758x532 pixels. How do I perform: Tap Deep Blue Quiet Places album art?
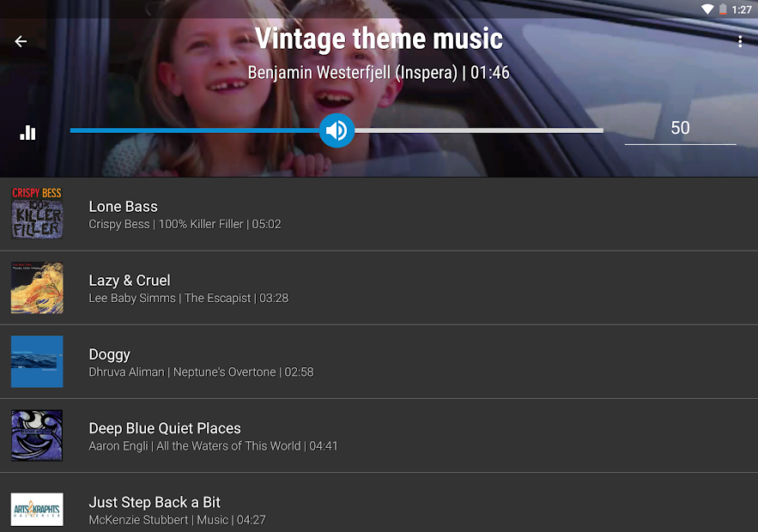(x=37, y=435)
